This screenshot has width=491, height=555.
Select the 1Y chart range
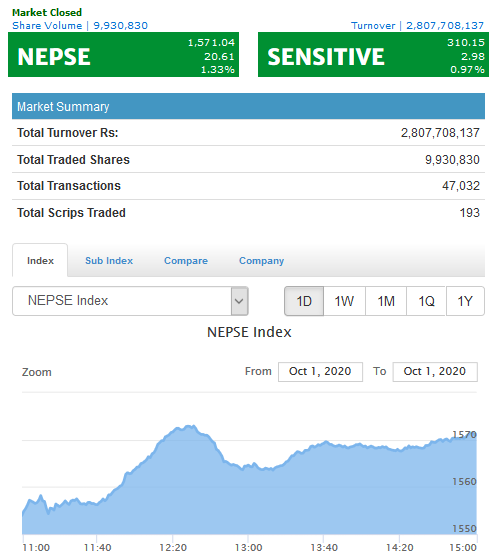tap(465, 301)
